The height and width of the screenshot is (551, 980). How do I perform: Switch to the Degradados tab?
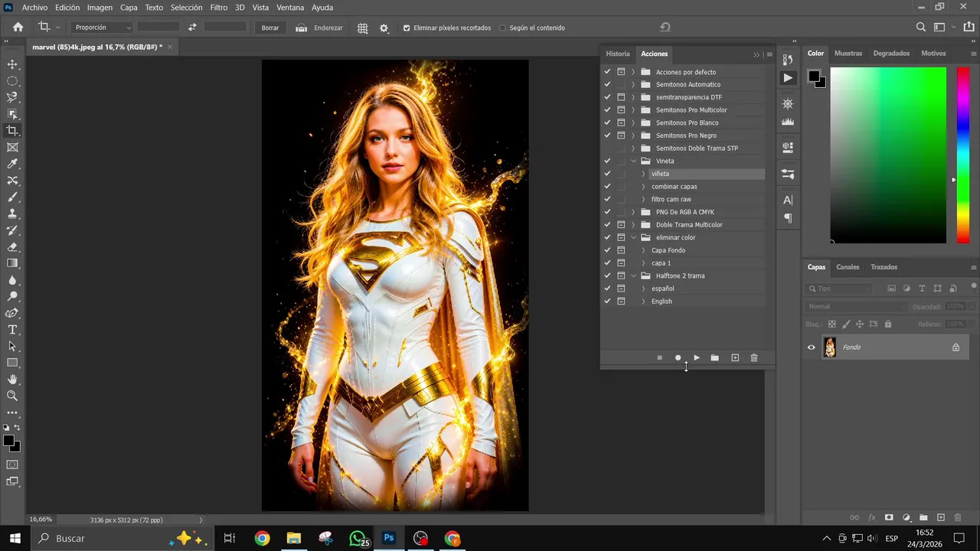click(x=891, y=54)
